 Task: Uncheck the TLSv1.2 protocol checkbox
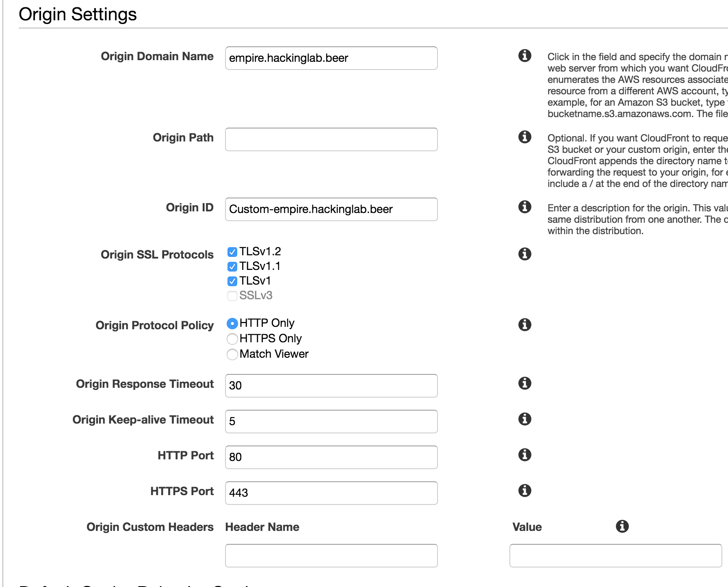232,252
